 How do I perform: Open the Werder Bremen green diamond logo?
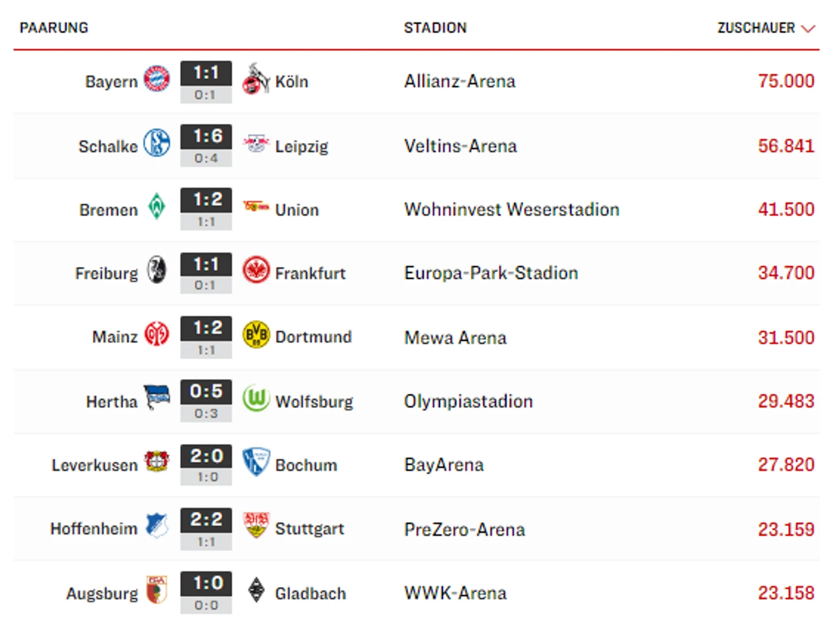point(156,206)
